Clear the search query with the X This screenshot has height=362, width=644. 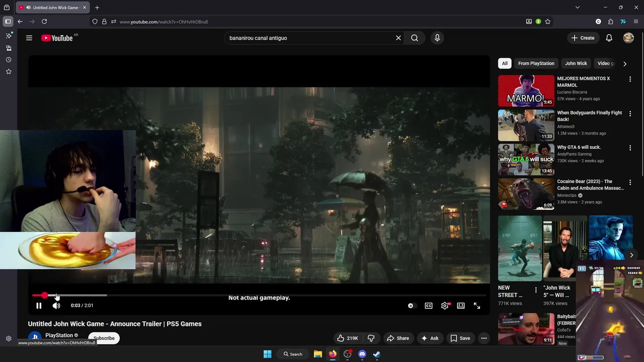(x=398, y=38)
